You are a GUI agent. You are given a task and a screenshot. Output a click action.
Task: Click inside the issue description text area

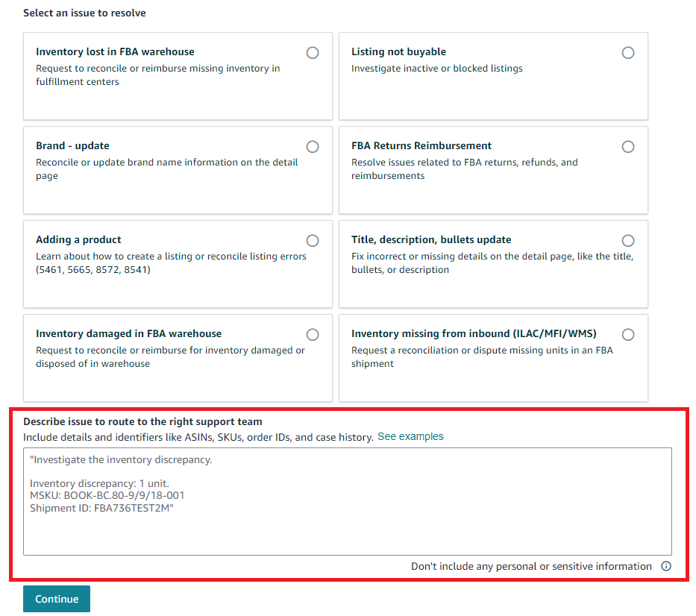[x=348, y=500]
